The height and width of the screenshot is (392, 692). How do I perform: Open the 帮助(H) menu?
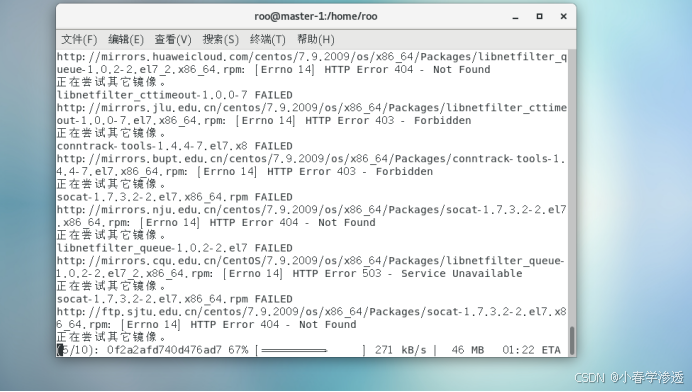pyautogui.click(x=316, y=40)
